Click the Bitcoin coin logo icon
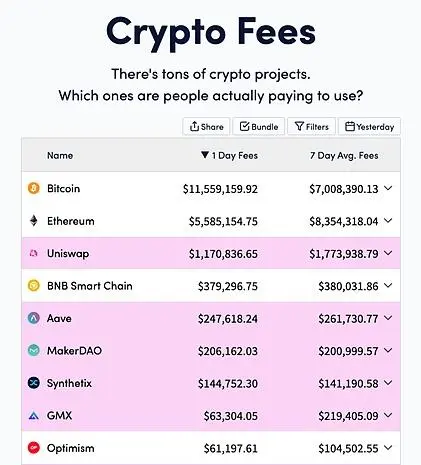Screen dimensions: 421x465 pyautogui.click(x=33, y=188)
